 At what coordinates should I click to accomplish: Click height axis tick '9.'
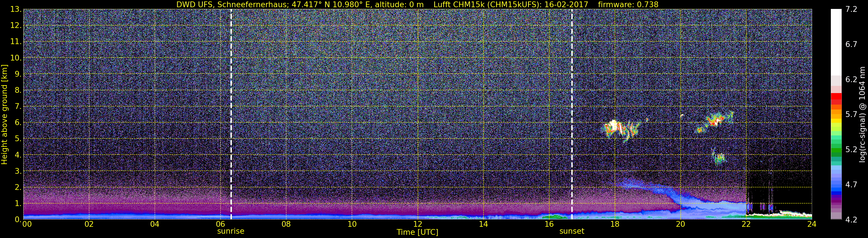[x=18, y=74]
